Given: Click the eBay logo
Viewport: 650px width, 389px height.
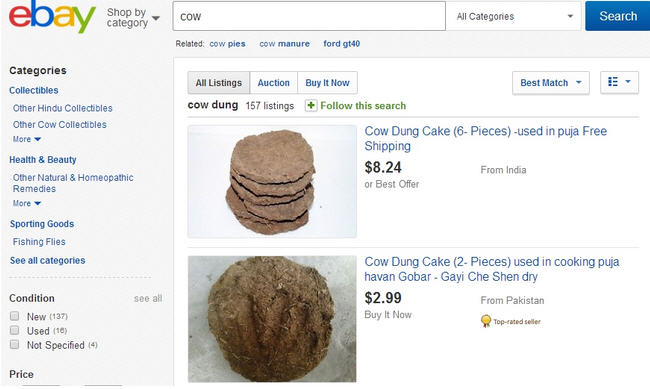Looking at the screenshot, I should tap(52, 17).
